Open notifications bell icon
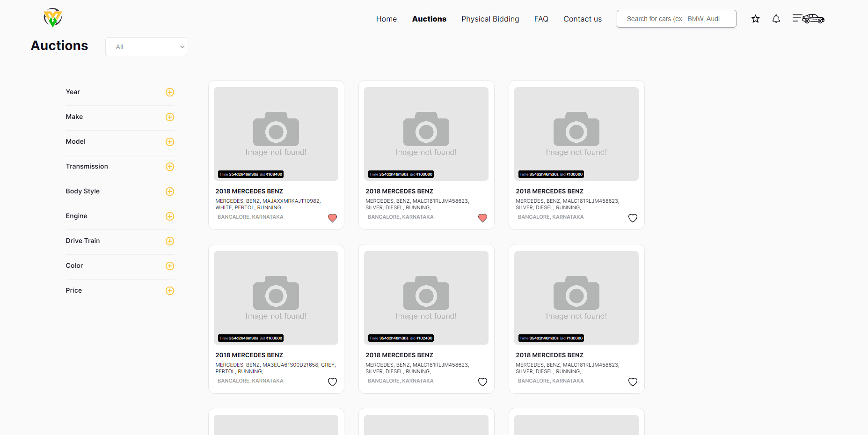Screen dimensions: 868x435 pyautogui.click(x=776, y=19)
